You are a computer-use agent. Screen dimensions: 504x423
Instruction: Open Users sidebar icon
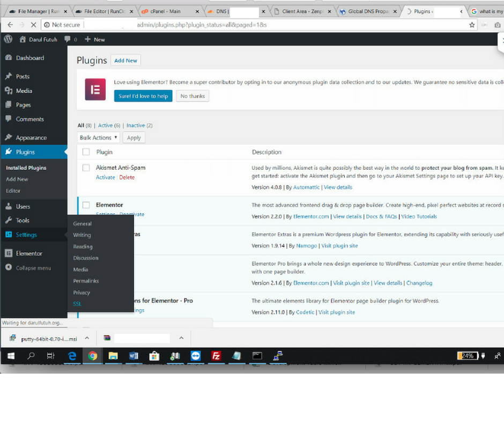point(9,206)
